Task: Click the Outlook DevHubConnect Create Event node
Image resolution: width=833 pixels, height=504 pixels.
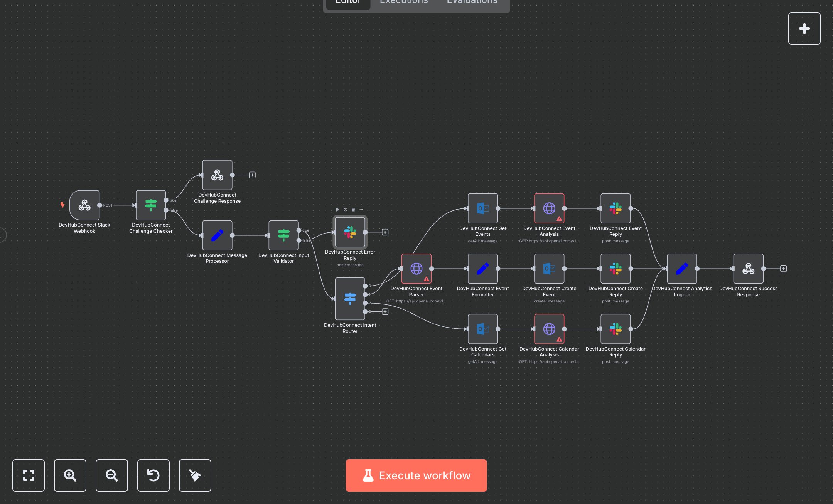Action: tap(549, 269)
